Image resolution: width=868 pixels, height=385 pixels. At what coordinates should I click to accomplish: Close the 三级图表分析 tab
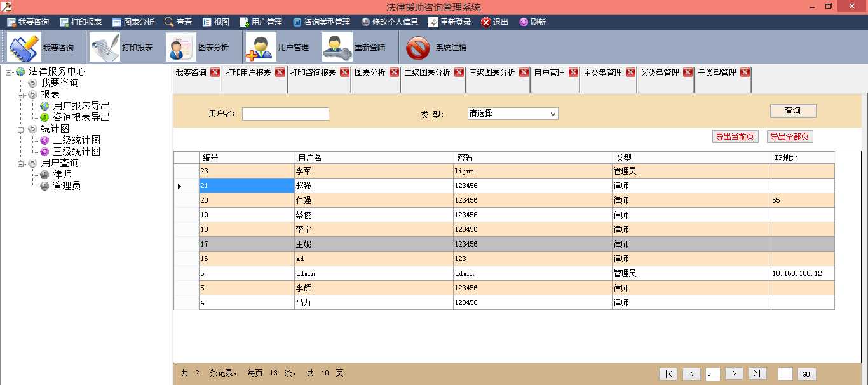point(524,72)
